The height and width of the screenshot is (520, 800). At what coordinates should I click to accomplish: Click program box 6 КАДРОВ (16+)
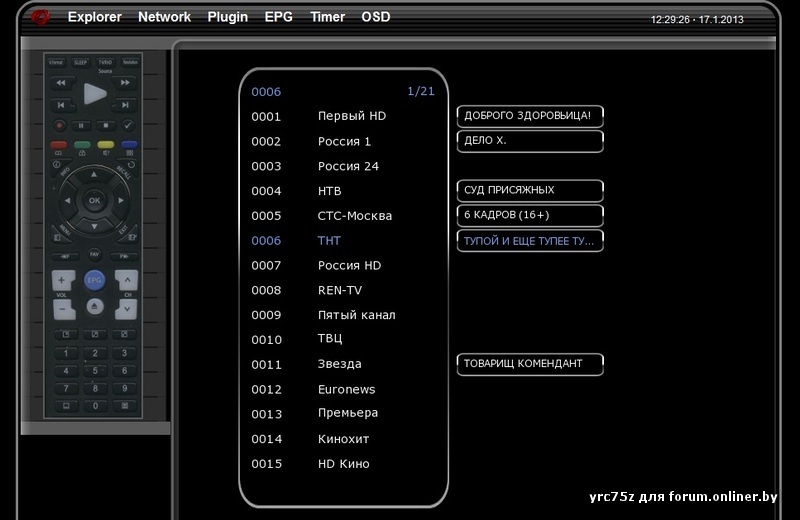coord(530,215)
